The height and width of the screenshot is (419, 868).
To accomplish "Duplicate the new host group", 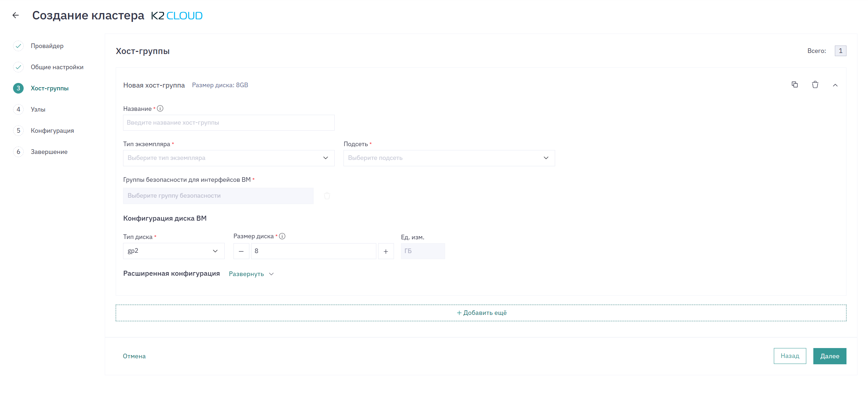I will (x=795, y=85).
